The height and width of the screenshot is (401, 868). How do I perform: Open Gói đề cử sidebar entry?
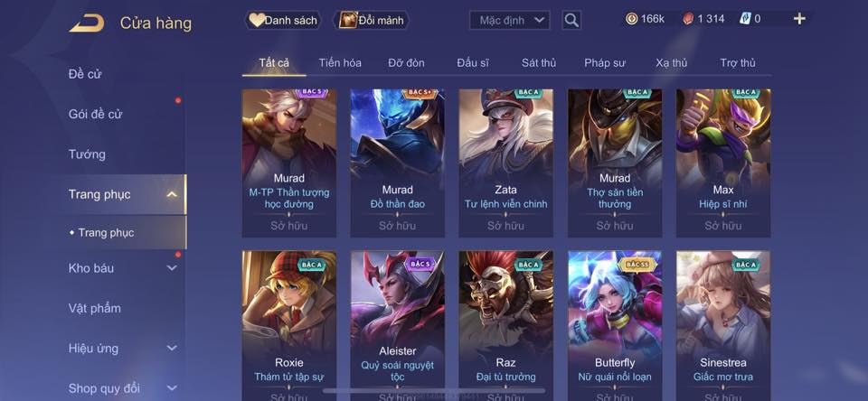[x=95, y=114]
